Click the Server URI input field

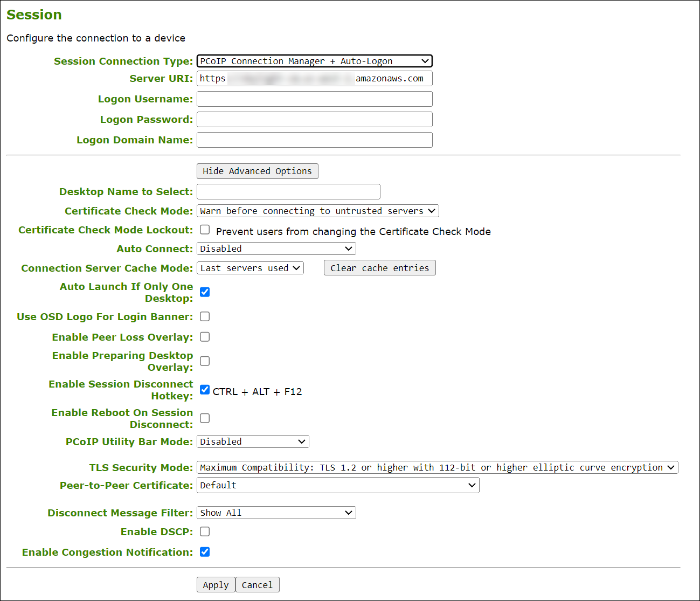(x=315, y=78)
